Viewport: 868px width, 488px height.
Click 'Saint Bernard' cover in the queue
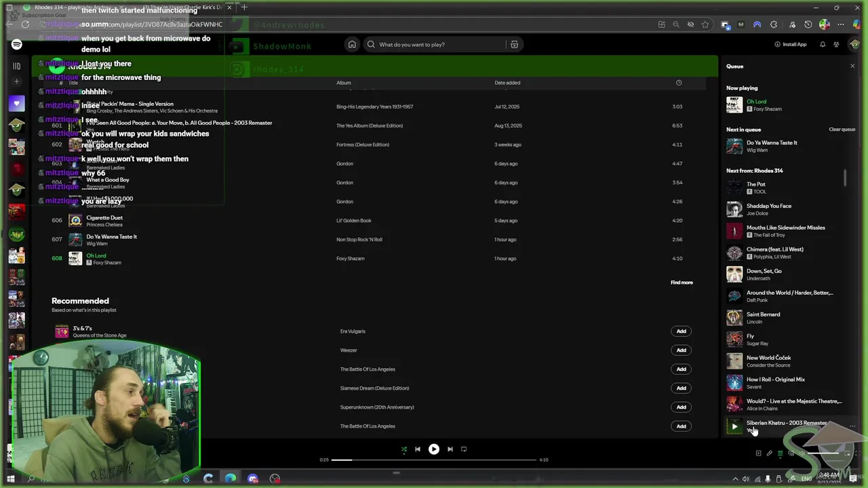(734, 318)
